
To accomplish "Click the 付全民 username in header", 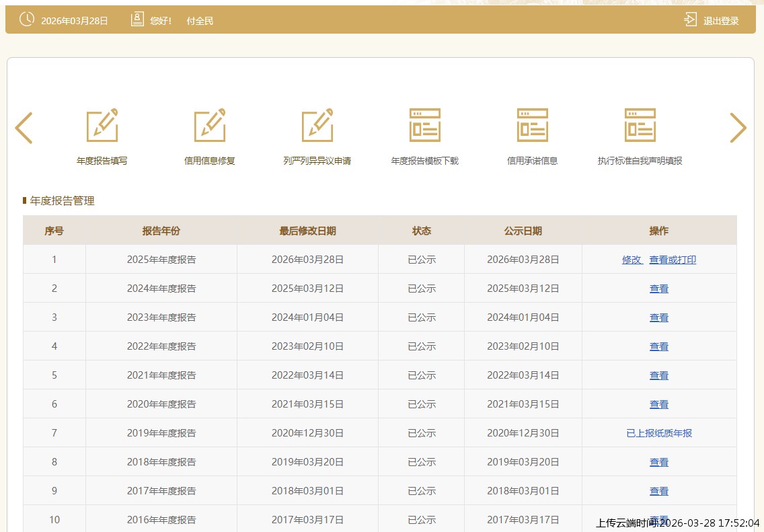I will pos(200,21).
